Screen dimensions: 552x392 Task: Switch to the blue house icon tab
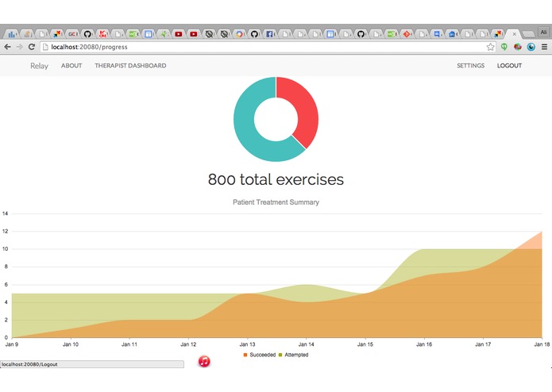click(x=452, y=34)
